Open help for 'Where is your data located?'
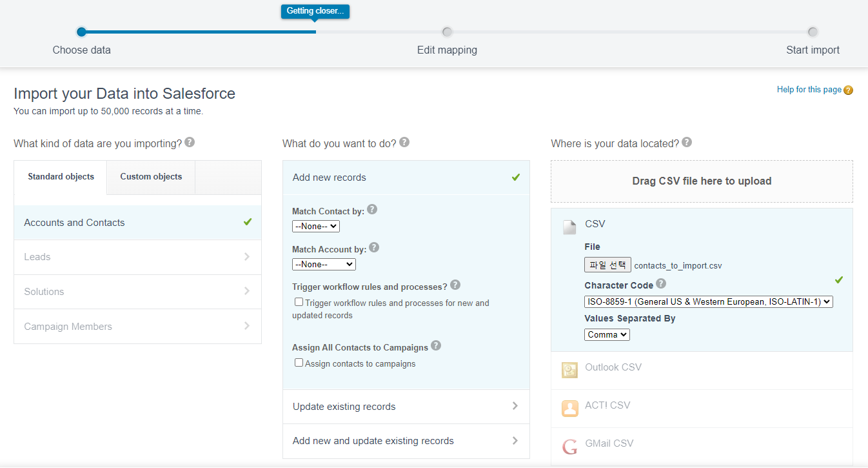The image size is (868, 468). (687, 142)
